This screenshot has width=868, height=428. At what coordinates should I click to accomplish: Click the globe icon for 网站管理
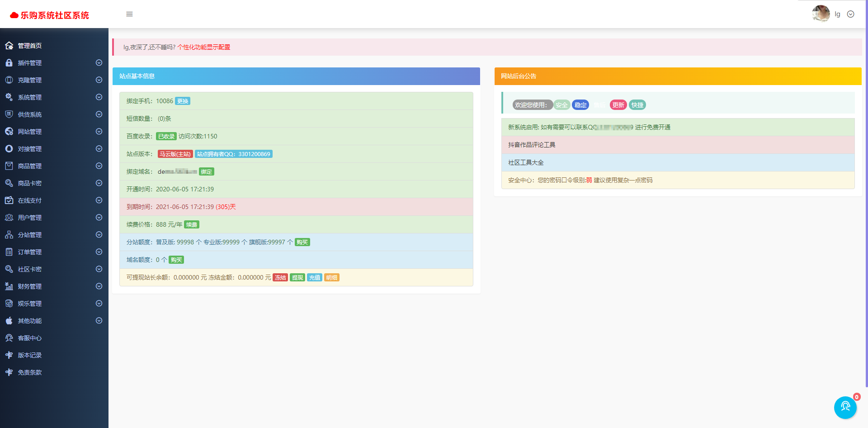pyautogui.click(x=9, y=132)
